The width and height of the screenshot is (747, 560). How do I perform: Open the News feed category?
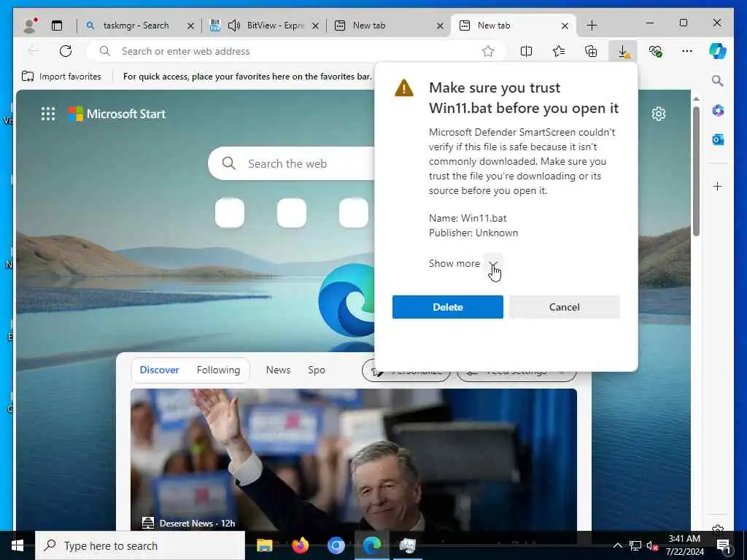tap(278, 370)
